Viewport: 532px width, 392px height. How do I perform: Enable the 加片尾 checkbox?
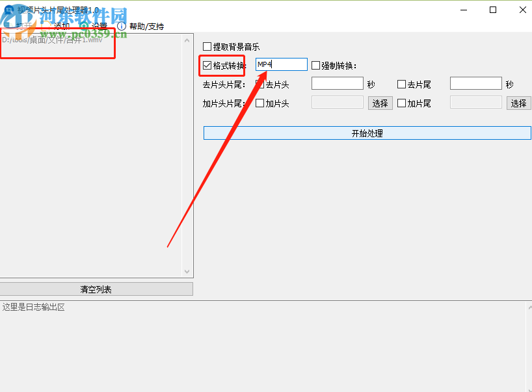pyautogui.click(x=401, y=103)
